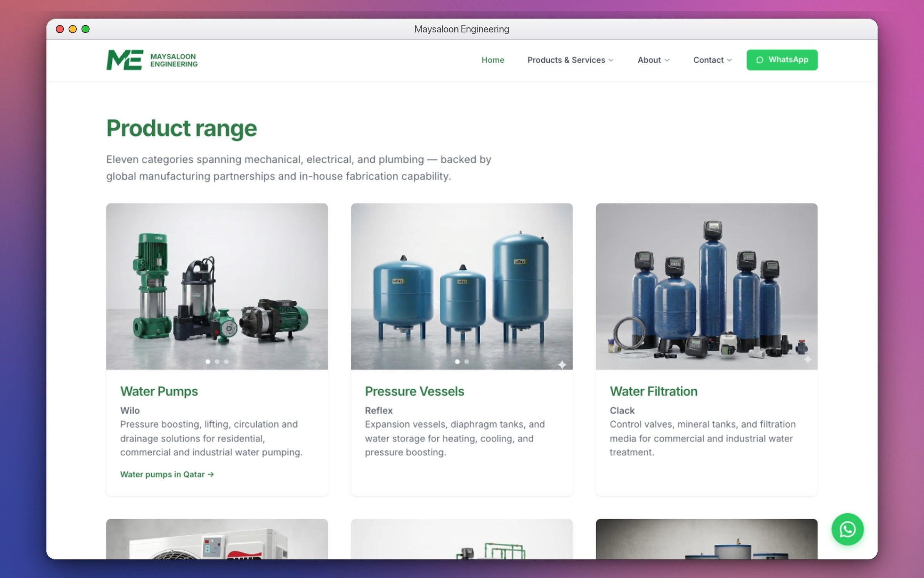Click the sparkle icon on Water Filtration image
Screen dimensions: 924x578
coord(807,359)
